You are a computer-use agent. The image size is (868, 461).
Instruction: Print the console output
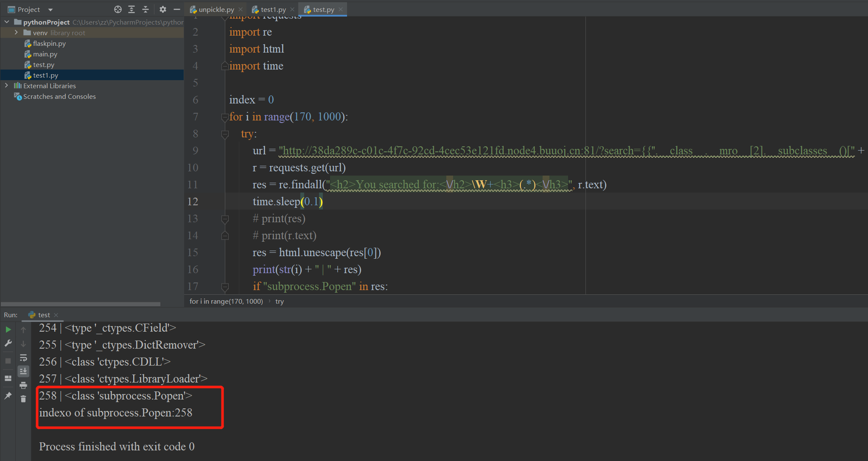pyautogui.click(x=23, y=385)
